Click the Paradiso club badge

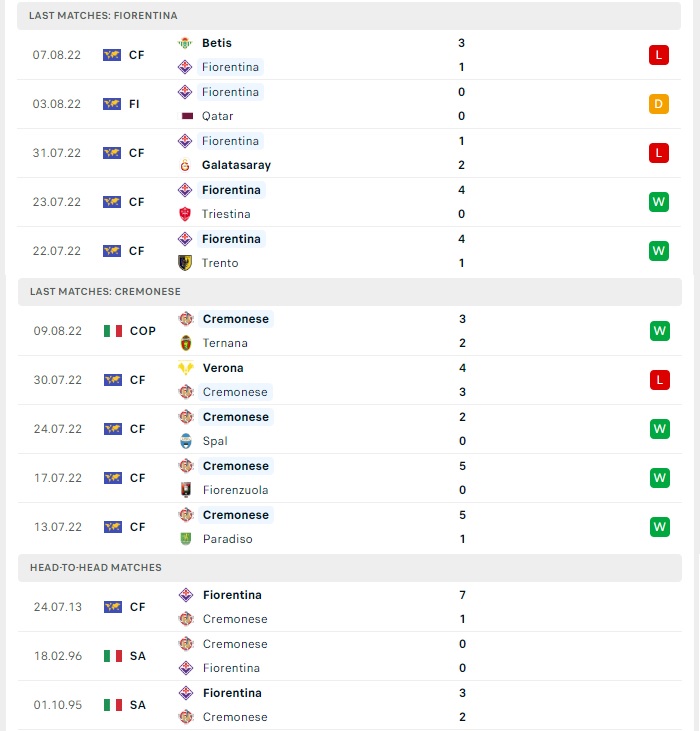[186, 539]
